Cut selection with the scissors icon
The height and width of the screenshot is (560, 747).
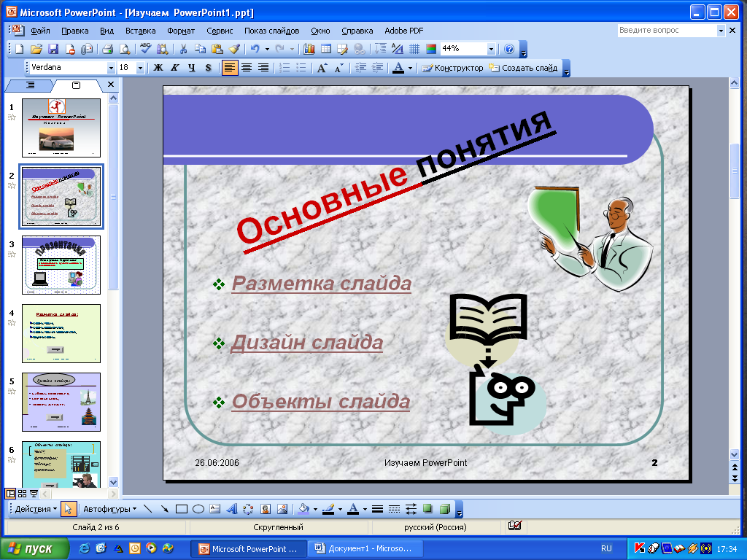click(x=183, y=49)
